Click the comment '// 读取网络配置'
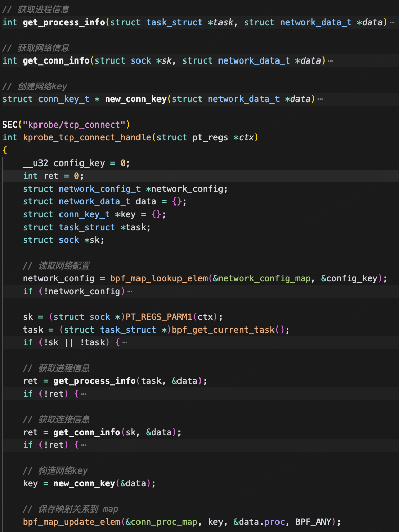 (x=56, y=265)
